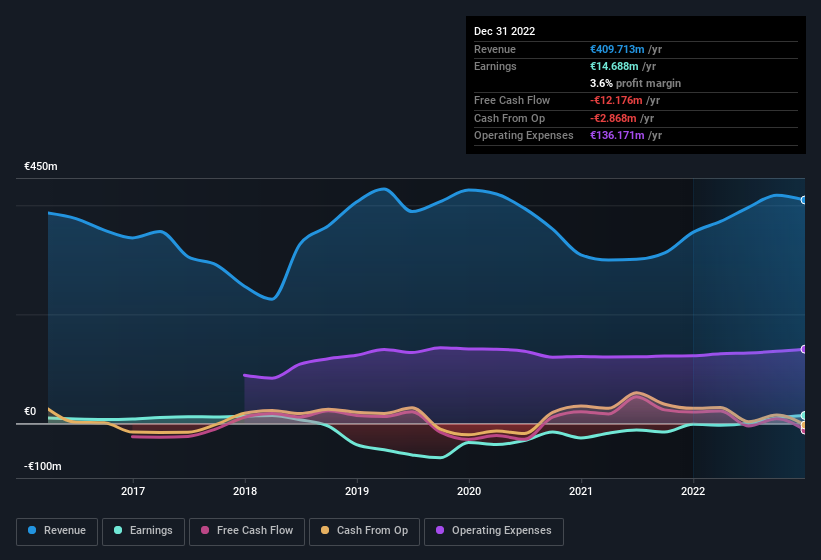Viewport: 821px width, 560px height.
Task: Click the 3.6% profit margin text
Action: click(x=636, y=83)
